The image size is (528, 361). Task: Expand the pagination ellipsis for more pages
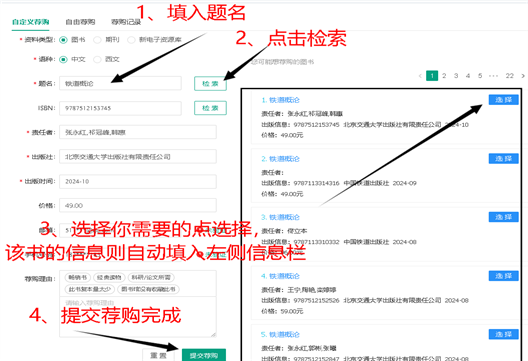click(493, 76)
